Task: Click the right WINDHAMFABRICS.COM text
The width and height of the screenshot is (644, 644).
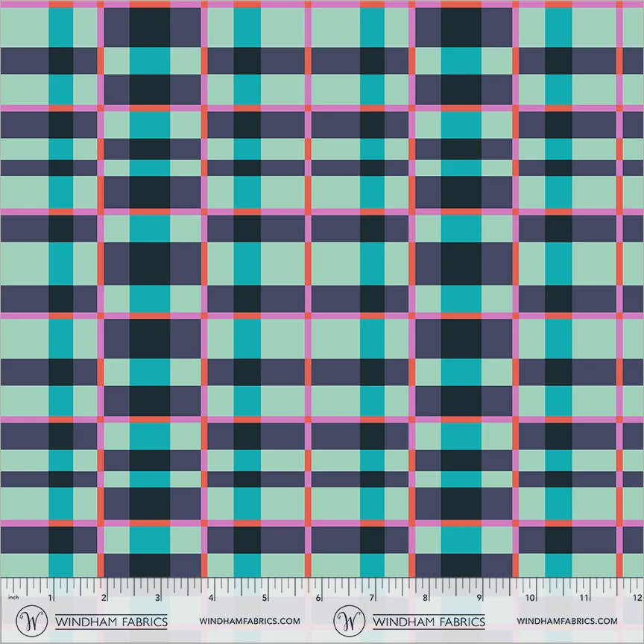Action: click(x=567, y=621)
